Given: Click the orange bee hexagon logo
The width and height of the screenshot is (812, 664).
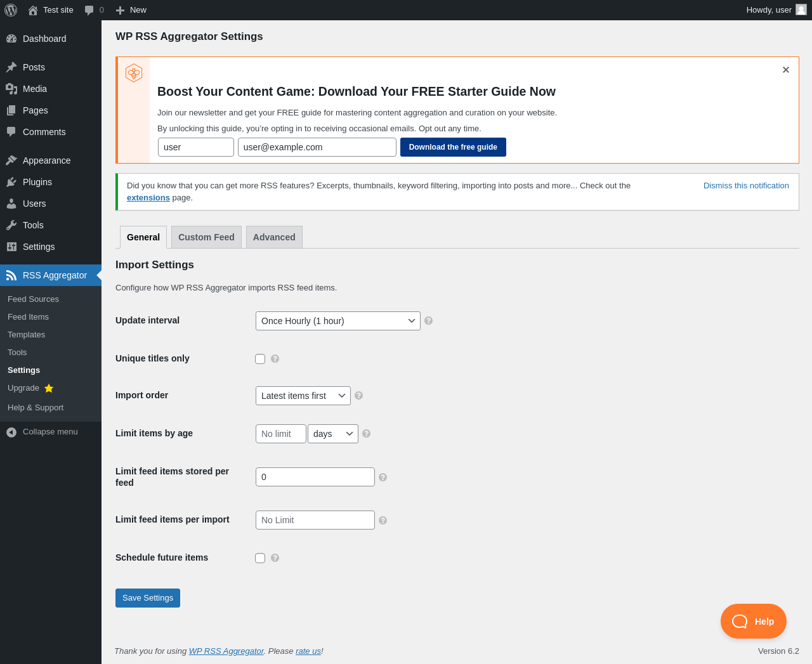Looking at the screenshot, I should point(134,73).
